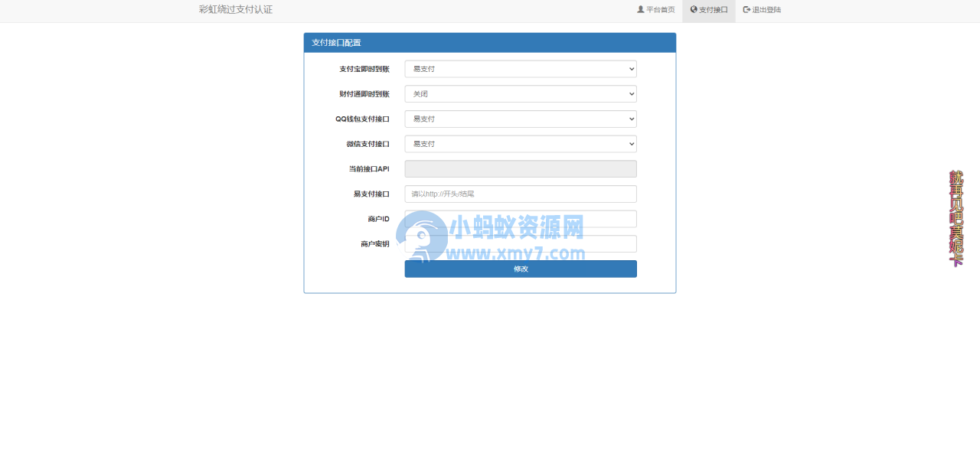Click the 商户密钥 input box
980x476 pixels.
point(521,243)
